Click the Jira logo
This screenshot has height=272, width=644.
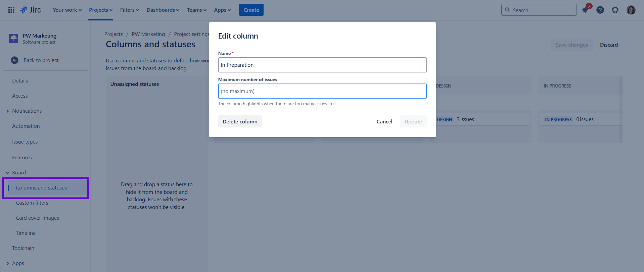point(31,10)
